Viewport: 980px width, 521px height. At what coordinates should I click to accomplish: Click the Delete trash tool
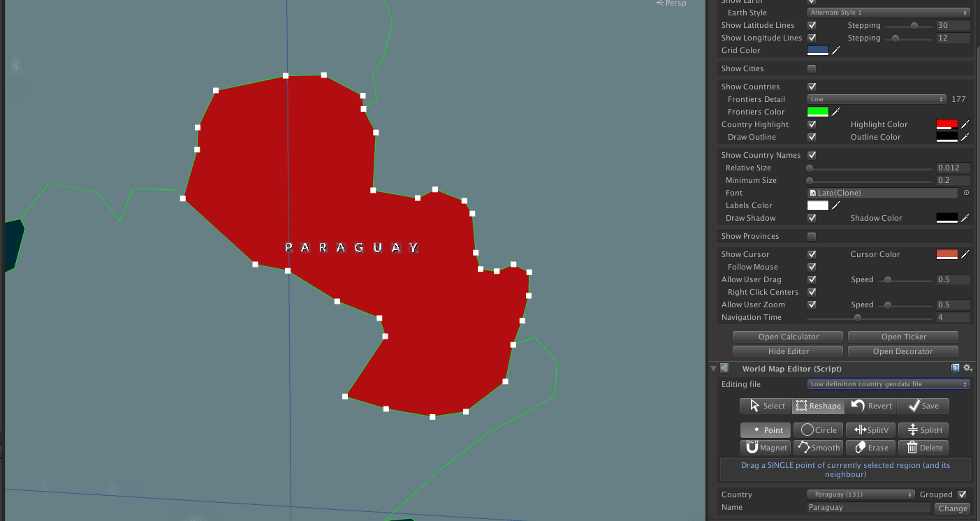tap(923, 448)
